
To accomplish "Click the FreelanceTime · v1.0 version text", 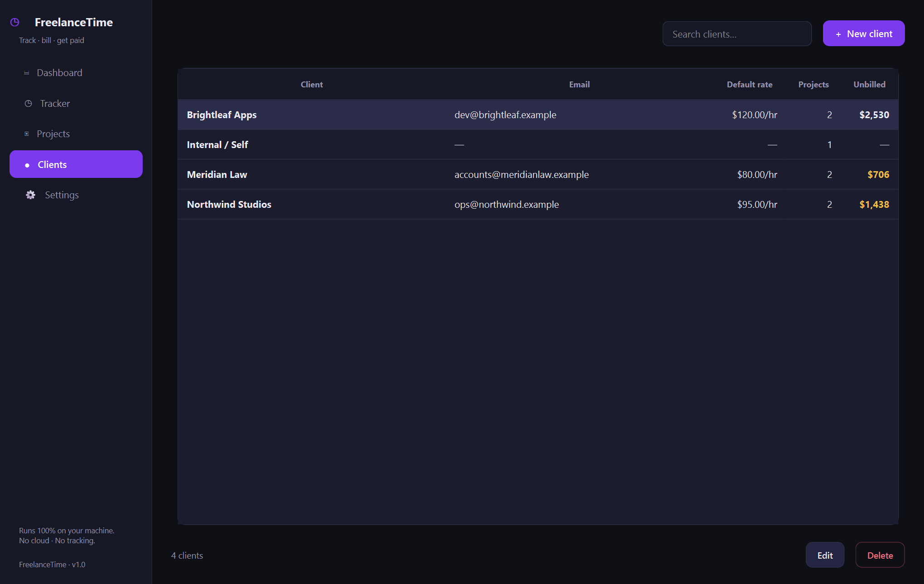I will [x=52, y=565].
